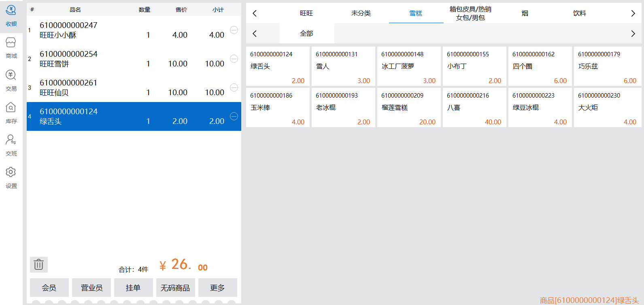This screenshot has height=305, width=644.
Task: Add 大火炬 product card to cart
Action: pyautogui.click(x=608, y=108)
